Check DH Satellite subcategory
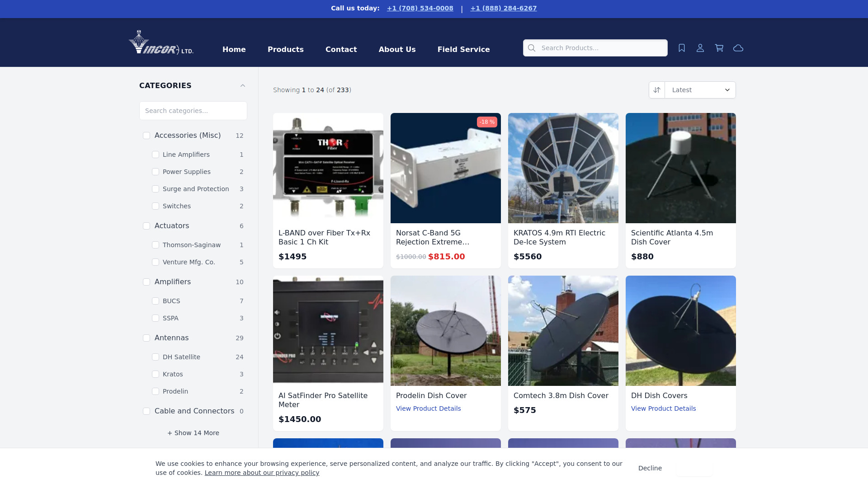 [156, 357]
